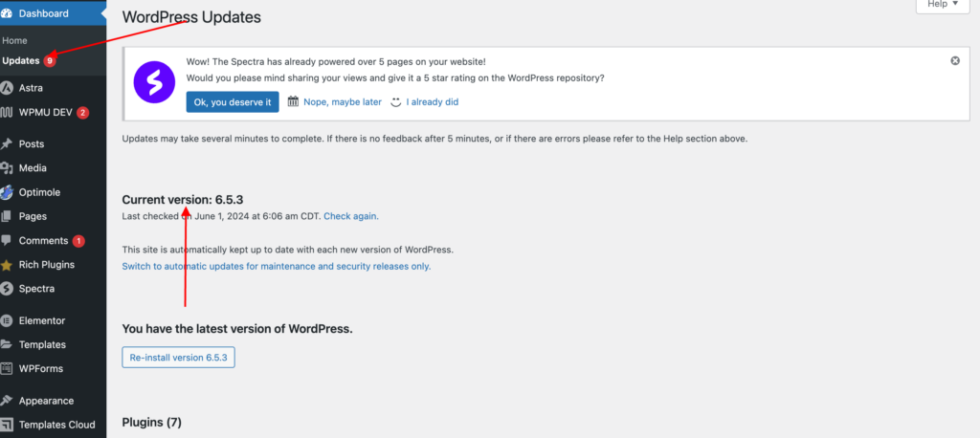The image size is (980, 438).
Task: Click the Elementor sidebar icon
Action: click(x=7, y=320)
